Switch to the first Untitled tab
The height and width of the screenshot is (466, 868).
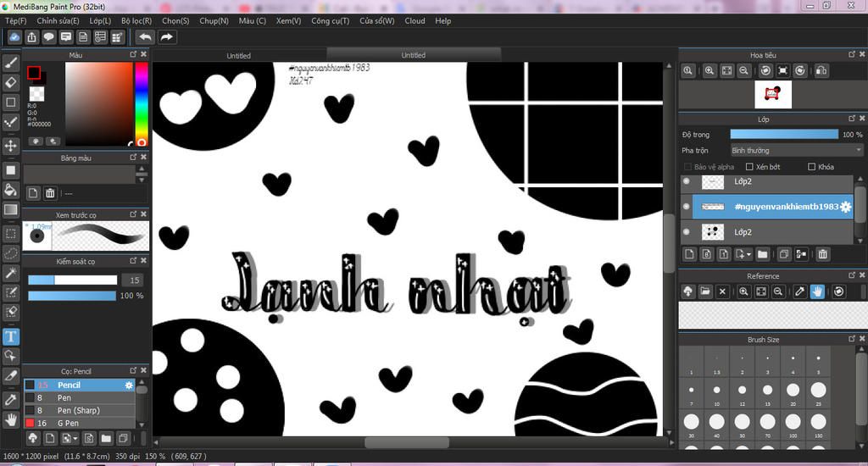238,55
